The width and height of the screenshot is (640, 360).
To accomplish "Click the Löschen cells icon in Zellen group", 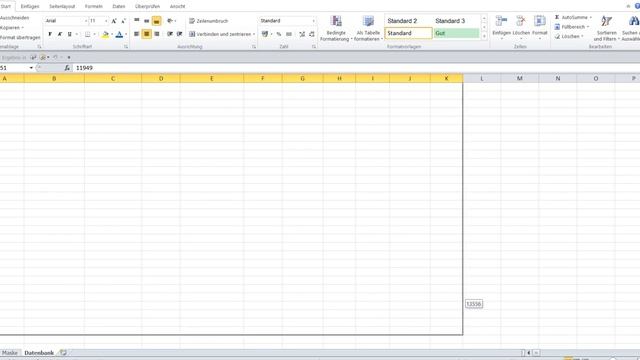I will pyautogui.click(x=521, y=21).
